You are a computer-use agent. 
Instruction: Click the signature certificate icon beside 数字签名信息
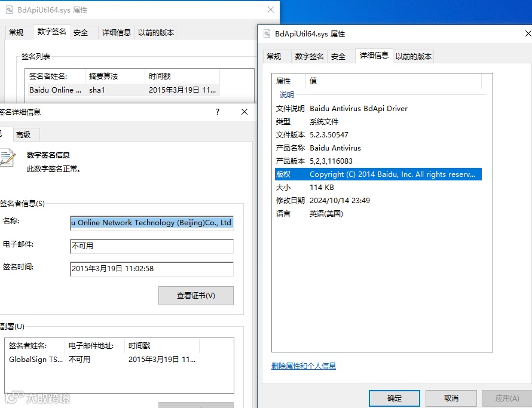coord(7,158)
